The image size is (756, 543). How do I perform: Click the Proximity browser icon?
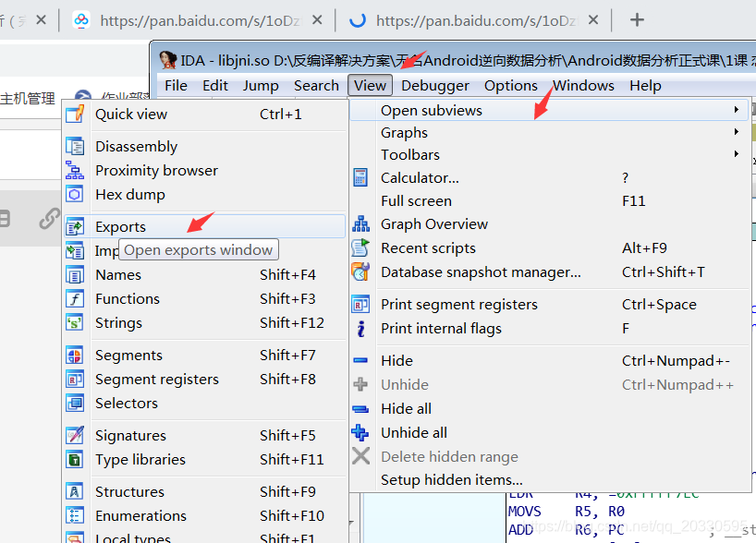click(x=75, y=170)
